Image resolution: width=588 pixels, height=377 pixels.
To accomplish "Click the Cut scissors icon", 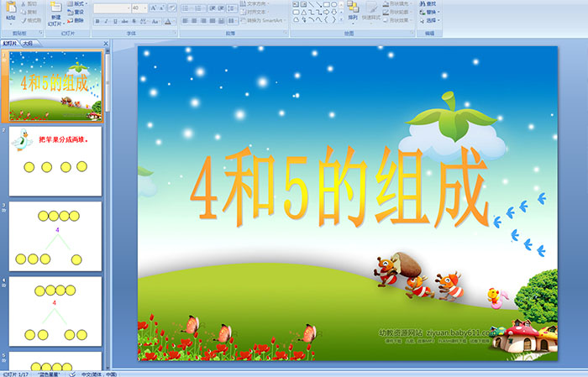I will pos(24,4).
